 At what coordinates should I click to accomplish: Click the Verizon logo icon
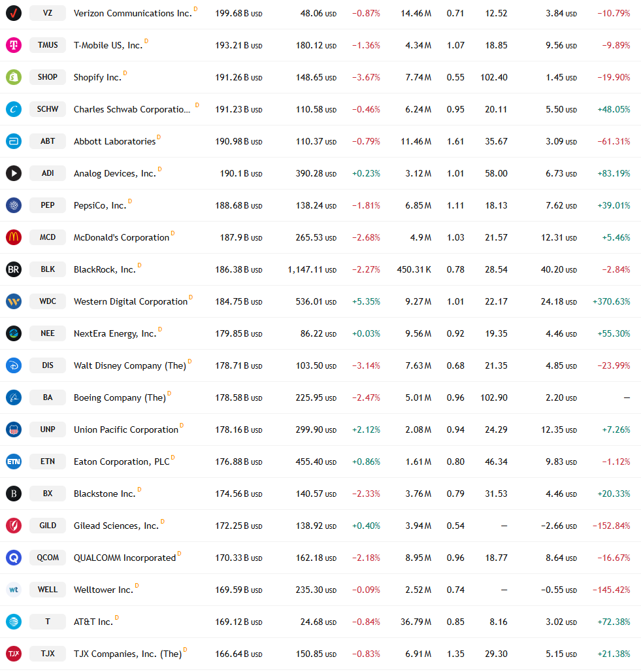click(14, 13)
